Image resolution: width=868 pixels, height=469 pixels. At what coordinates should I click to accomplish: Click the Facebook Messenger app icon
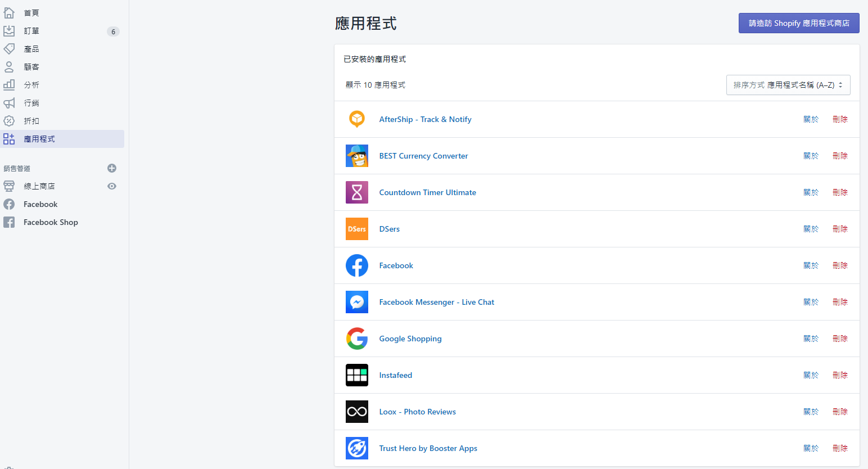coord(357,302)
